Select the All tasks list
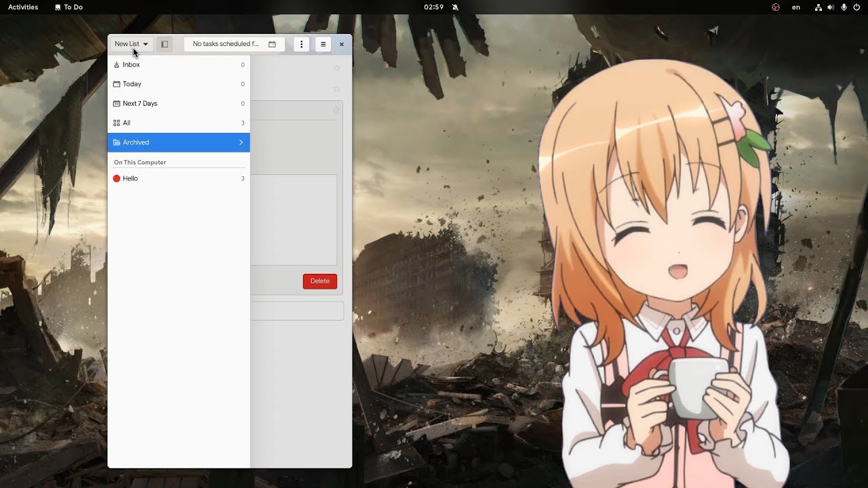Viewport: 868px width, 488px height. tap(178, 123)
